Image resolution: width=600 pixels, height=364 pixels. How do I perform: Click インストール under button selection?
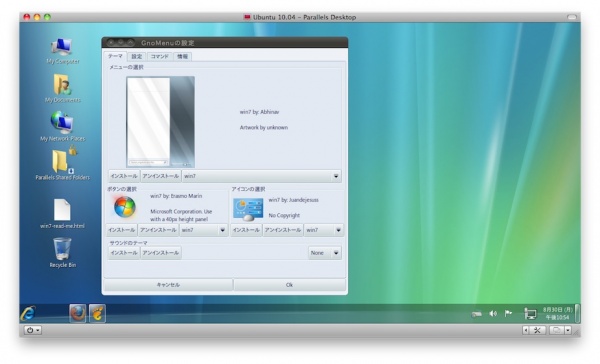[122, 230]
